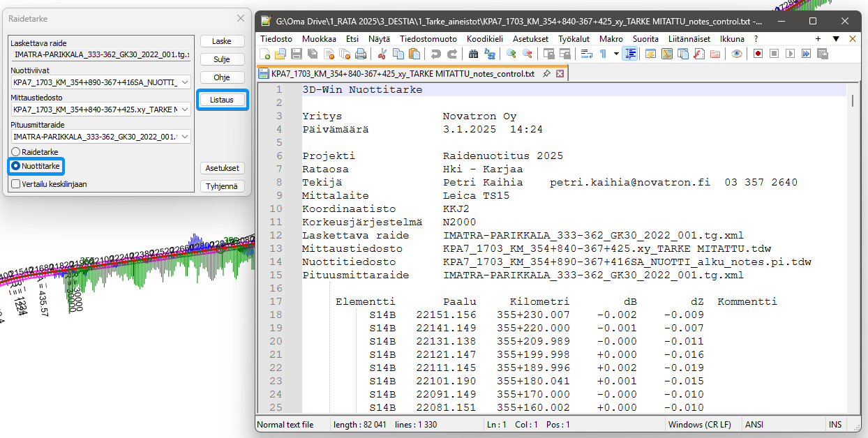Click the Zoom in magnifier icon

[x=511, y=54]
